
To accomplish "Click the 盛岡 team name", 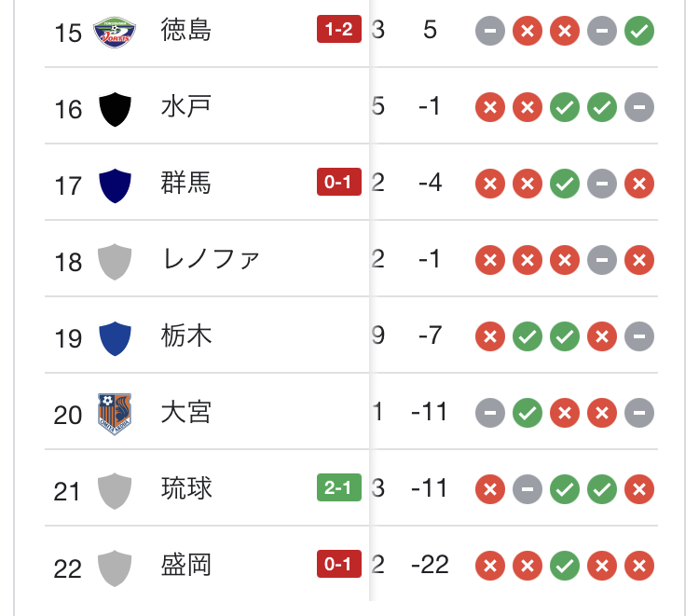I will pyautogui.click(x=186, y=564).
